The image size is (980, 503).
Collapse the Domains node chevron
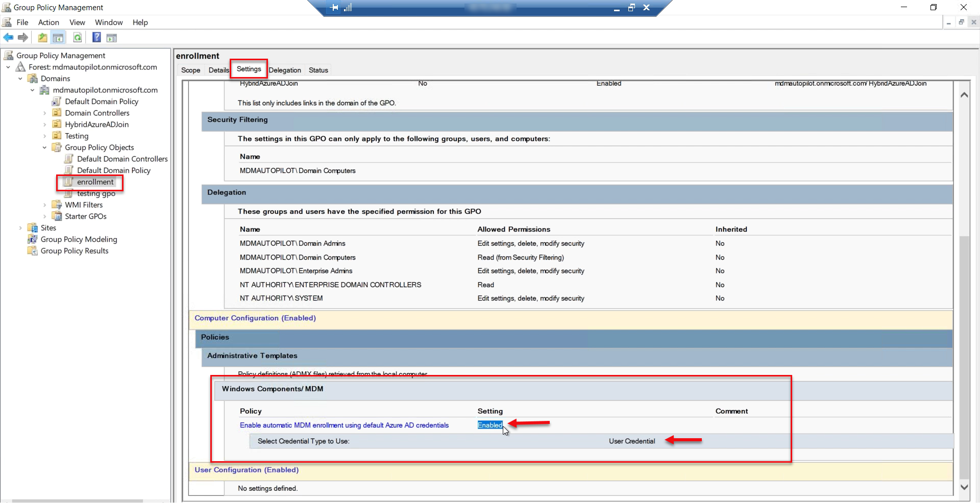tap(20, 79)
